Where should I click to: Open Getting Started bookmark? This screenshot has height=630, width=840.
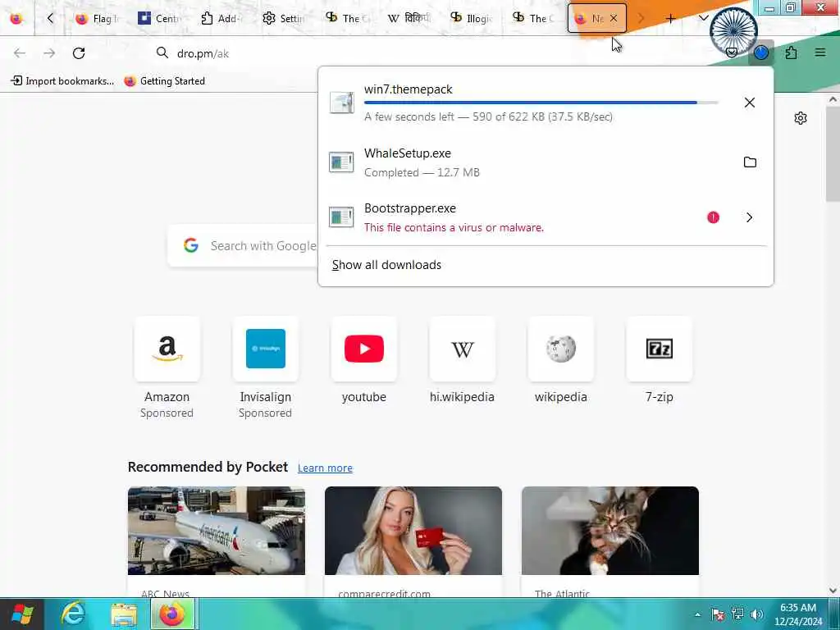coord(165,81)
